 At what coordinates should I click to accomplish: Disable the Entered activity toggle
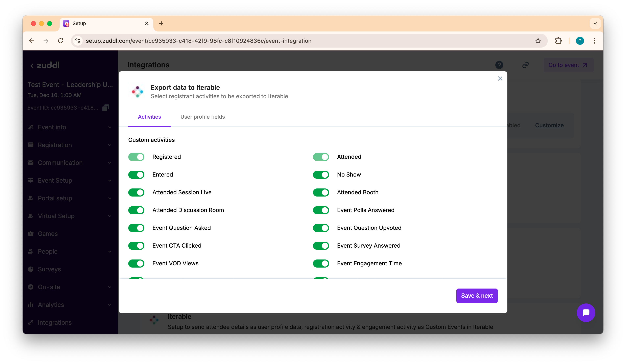click(136, 175)
